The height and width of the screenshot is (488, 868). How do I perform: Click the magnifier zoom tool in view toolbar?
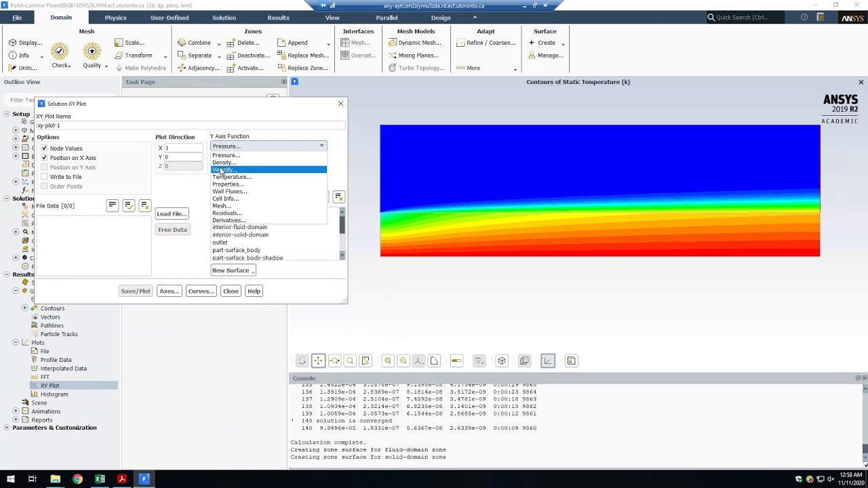pos(350,361)
